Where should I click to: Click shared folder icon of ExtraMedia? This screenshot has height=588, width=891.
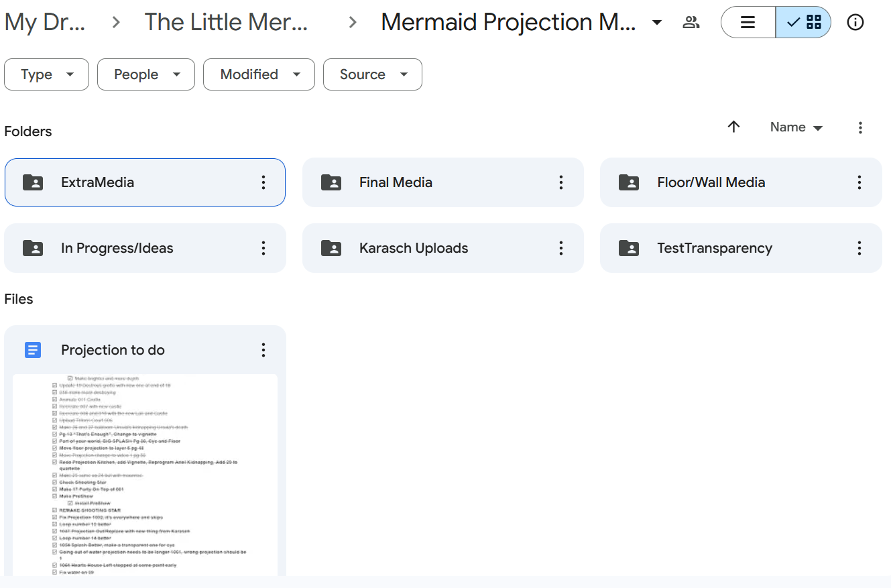[x=33, y=182]
